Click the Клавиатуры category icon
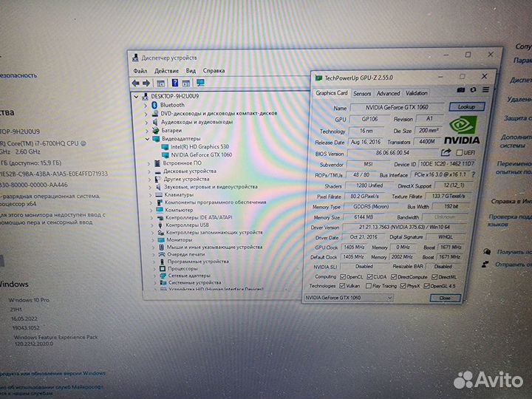This screenshot has height=399, width=532. [x=159, y=195]
